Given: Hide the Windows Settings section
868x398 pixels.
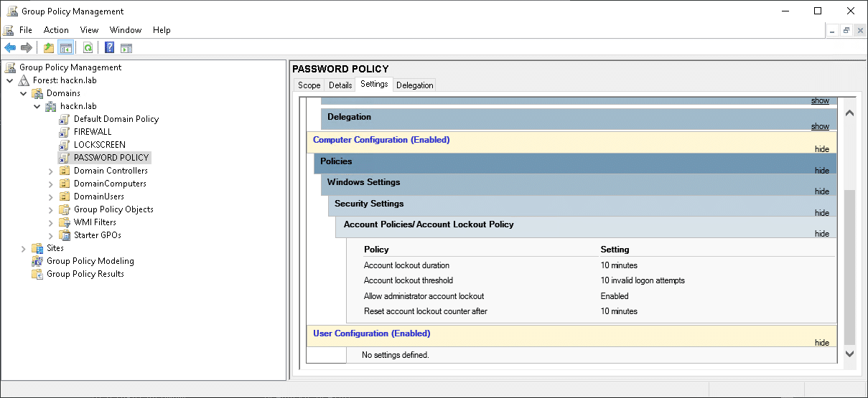Looking at the screenshot, I should (x=822, y=191).
